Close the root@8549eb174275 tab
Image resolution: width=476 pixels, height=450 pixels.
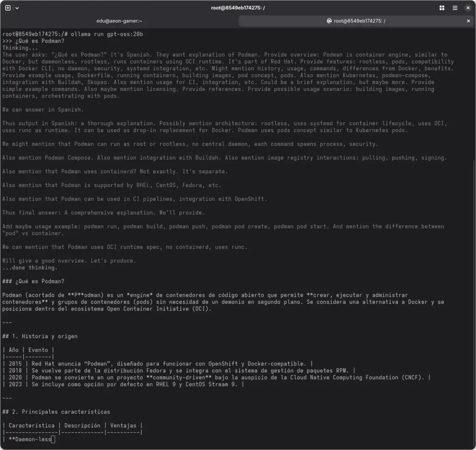click(468, 21)
